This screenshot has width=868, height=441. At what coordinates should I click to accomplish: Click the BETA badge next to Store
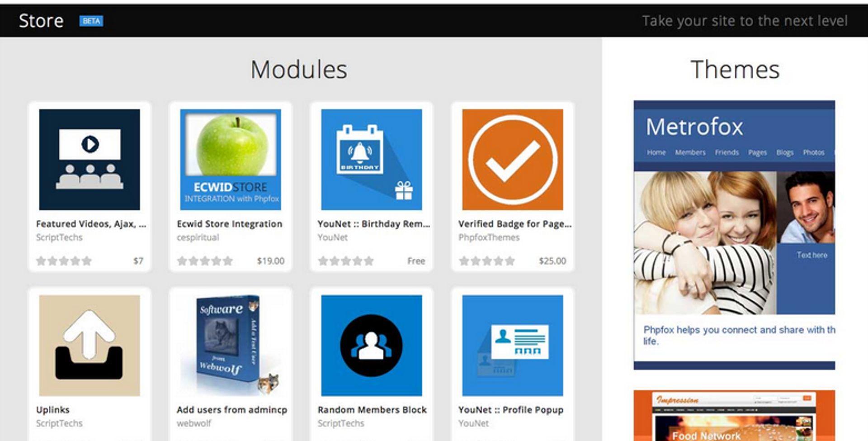tap(91, 21)
